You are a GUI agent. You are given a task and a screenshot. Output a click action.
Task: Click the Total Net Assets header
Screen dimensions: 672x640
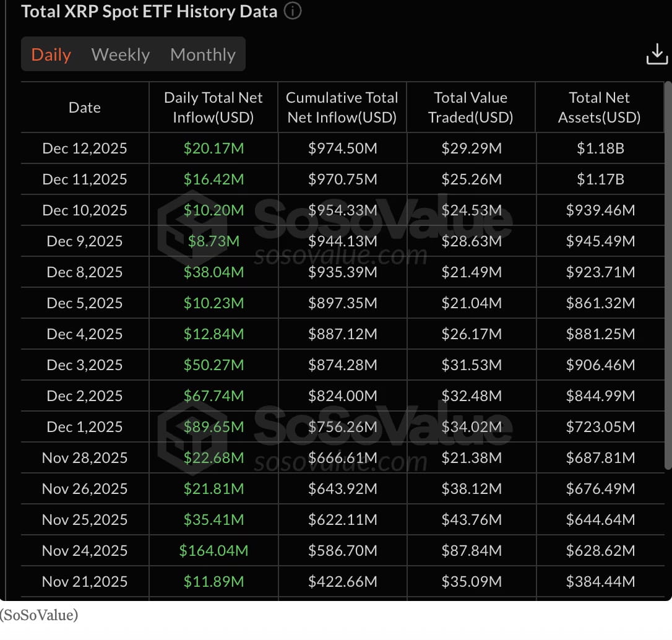click(599, 106)
